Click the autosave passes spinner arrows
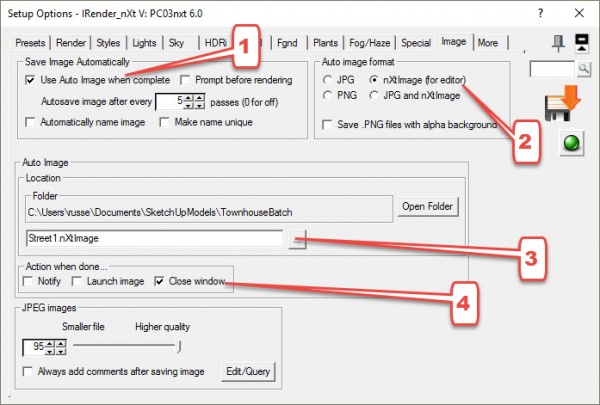This screenshot has height=405, width=600. 194,102
